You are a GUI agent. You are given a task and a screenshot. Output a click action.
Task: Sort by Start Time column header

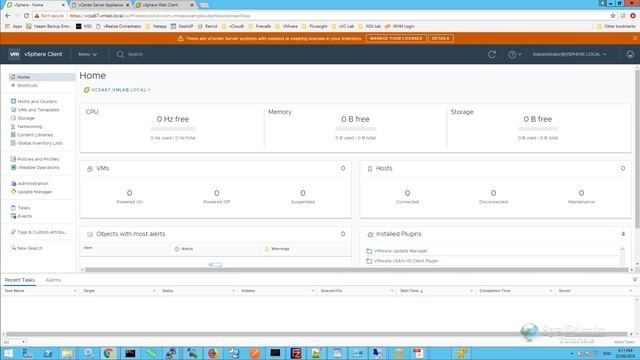click(411, 291)
